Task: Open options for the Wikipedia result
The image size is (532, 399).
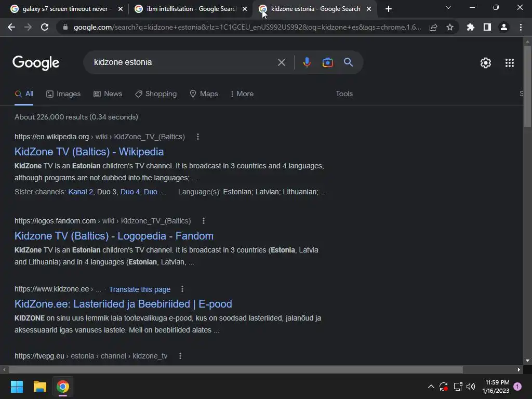Action: [198, 137]
